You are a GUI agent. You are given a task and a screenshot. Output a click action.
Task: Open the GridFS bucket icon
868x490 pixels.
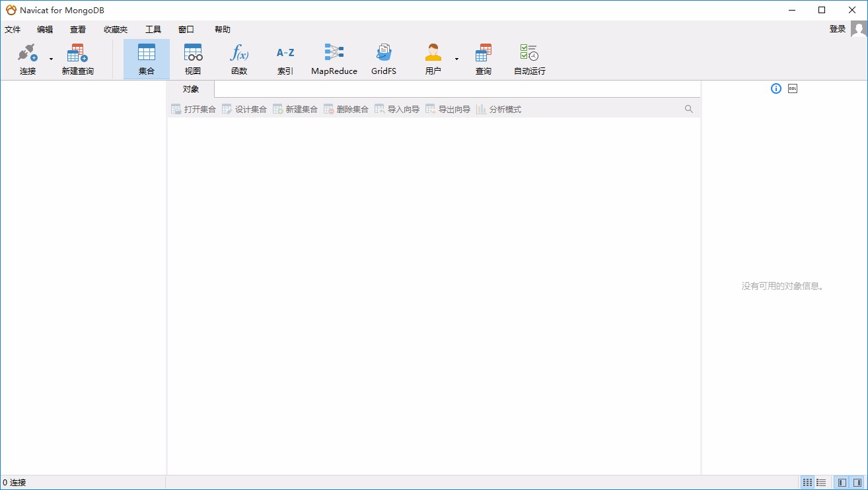[384, 59]
